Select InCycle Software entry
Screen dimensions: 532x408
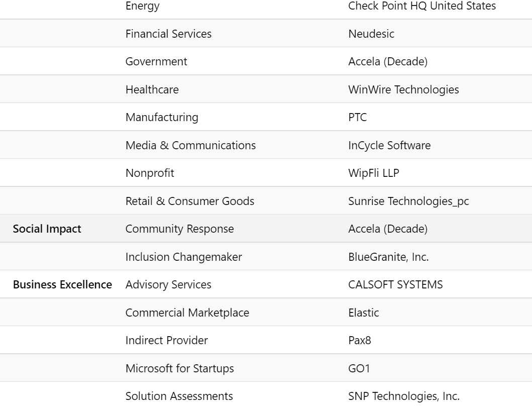pyautogui.click(x=390, y=145)
